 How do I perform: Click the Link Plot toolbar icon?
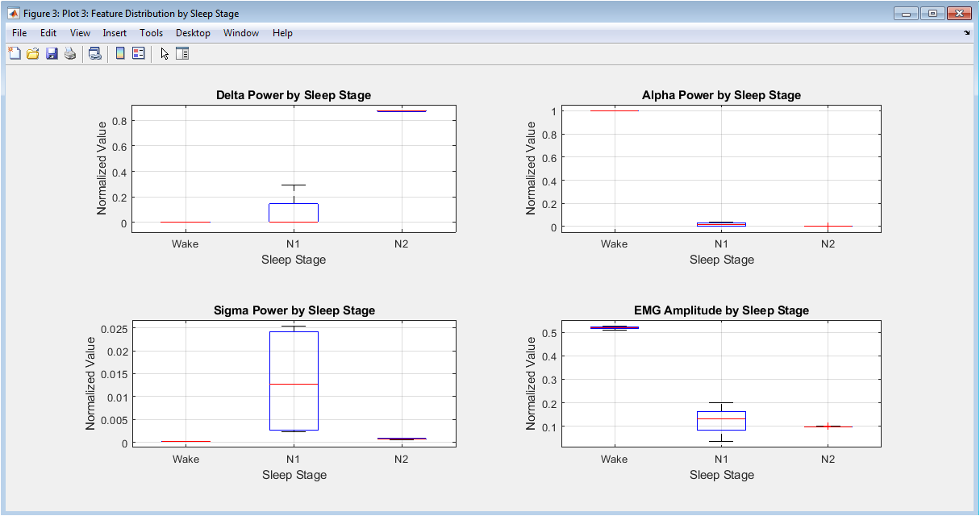pyautogui.click(x=95, y=54)
